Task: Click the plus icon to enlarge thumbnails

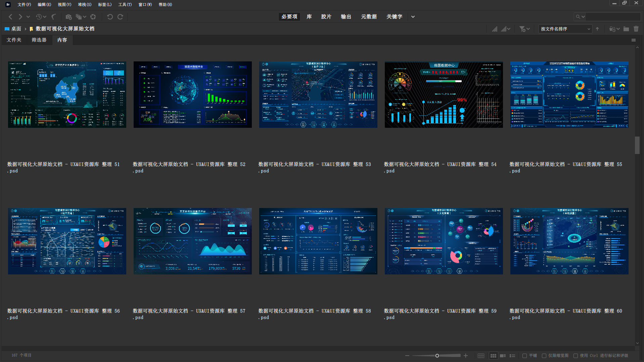Action: 466,356
